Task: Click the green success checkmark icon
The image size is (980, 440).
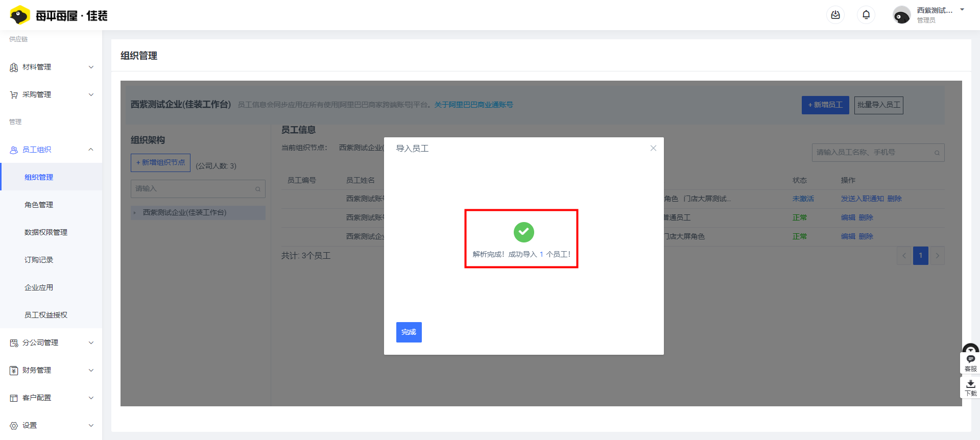Action: [x=523, y=232]
